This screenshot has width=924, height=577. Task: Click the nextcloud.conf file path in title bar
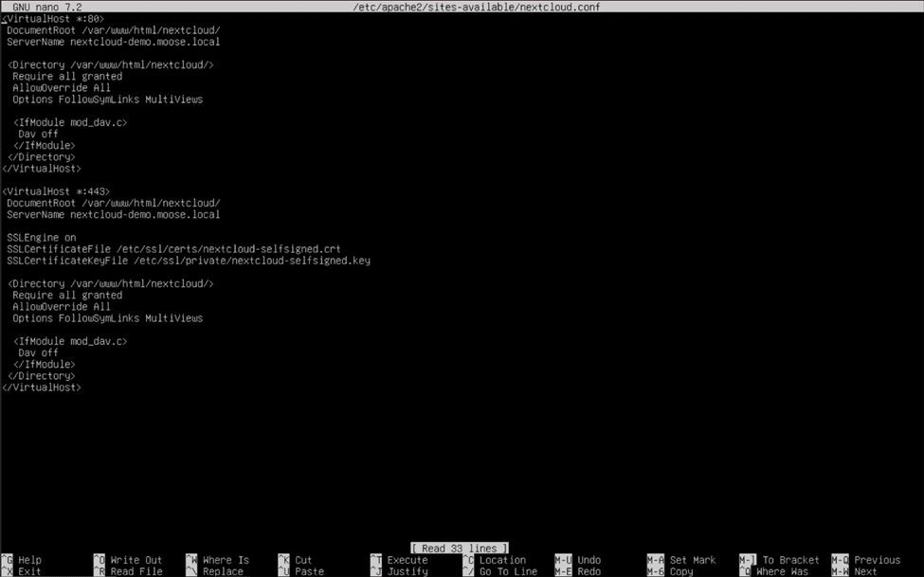coord(476,7)
